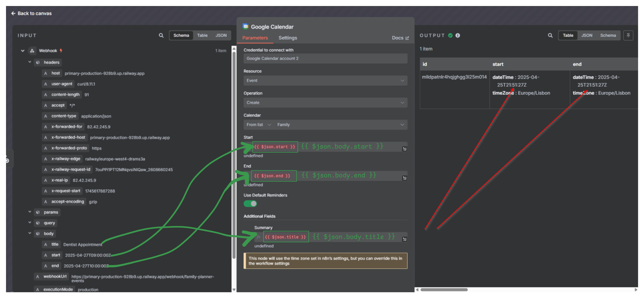Click the Webhook node icon
644x298 pixels.
[32, 51]
